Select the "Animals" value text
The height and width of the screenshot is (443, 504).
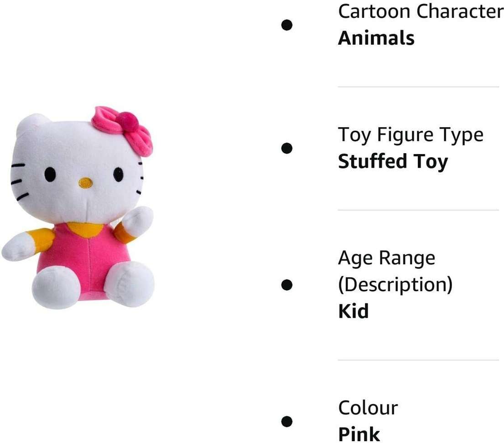pos(376,38)
